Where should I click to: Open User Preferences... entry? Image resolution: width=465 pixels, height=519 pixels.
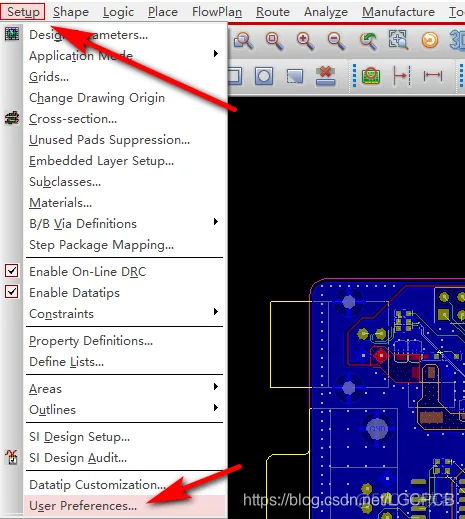[x=125, y=506]
